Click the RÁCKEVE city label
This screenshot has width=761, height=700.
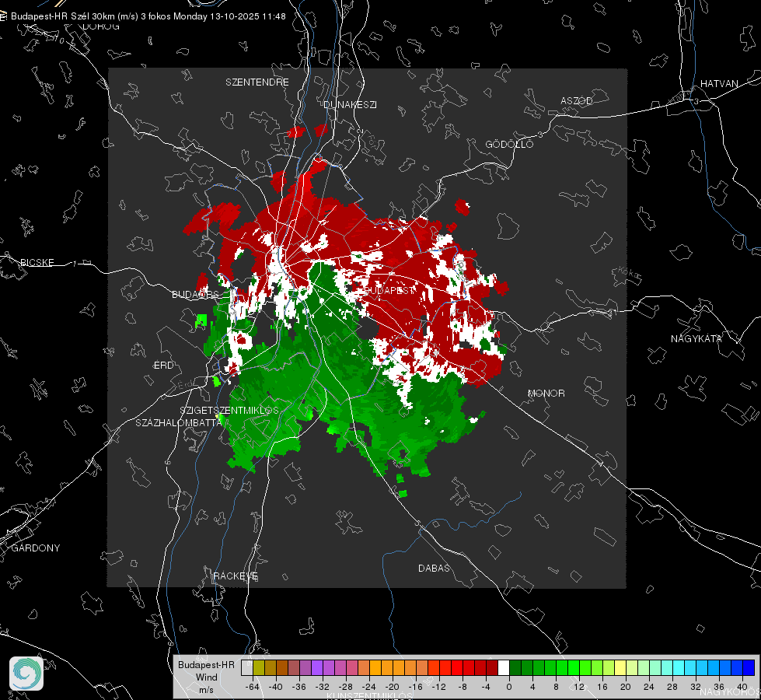(x=236, y=576)
